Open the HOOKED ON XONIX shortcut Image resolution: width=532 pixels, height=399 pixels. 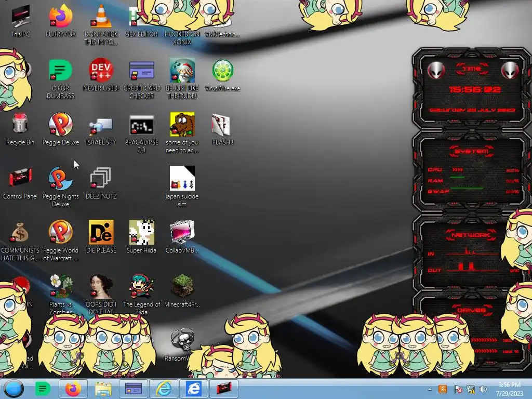[x=182, y=38]
